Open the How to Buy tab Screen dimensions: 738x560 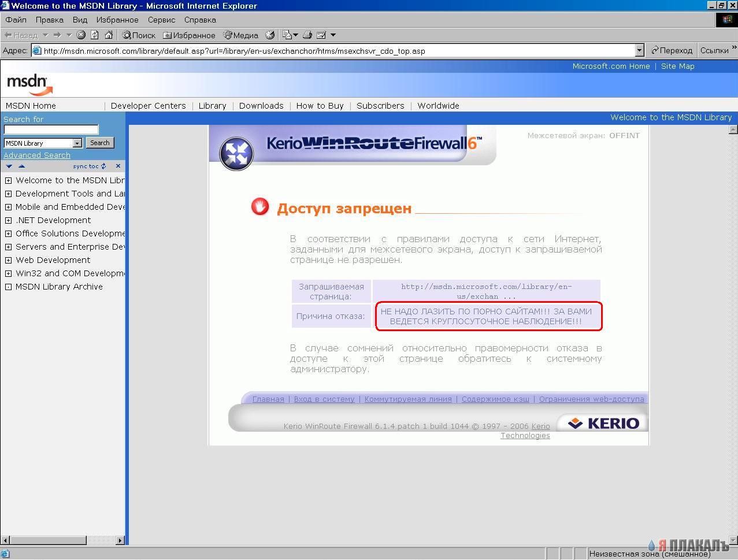(320, 106)
